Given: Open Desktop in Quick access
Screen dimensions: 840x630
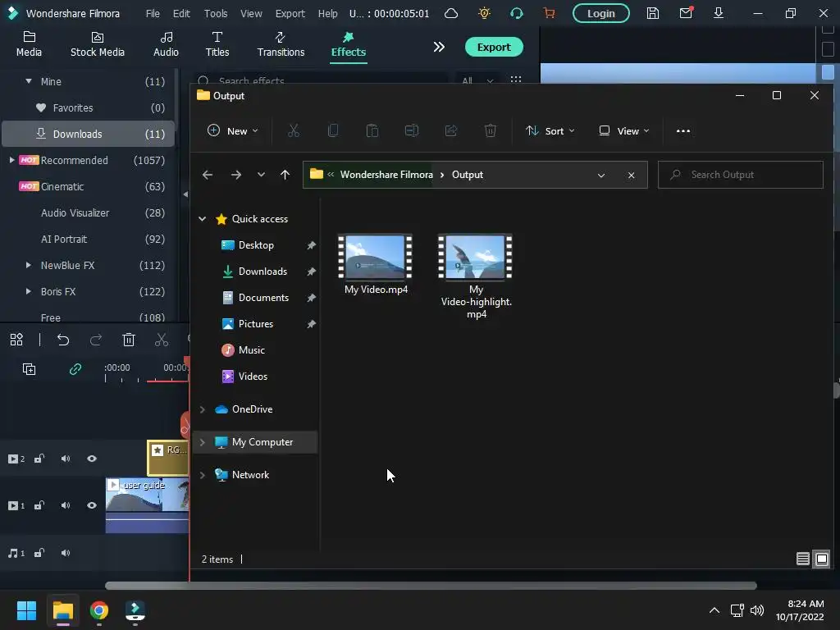Looking at the screenshot, I should [x=256, y=244].
